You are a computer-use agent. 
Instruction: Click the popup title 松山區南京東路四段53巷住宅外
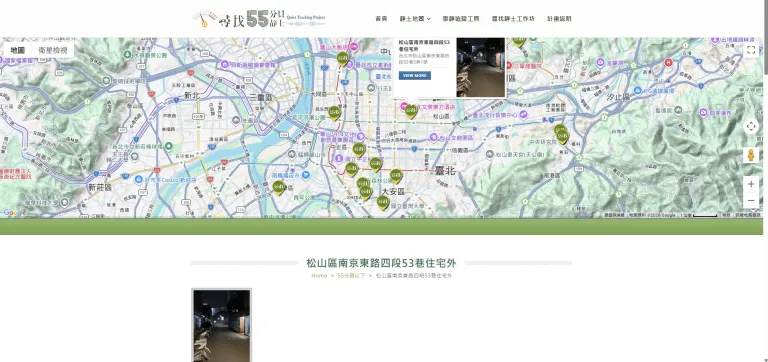click(424, 46)
